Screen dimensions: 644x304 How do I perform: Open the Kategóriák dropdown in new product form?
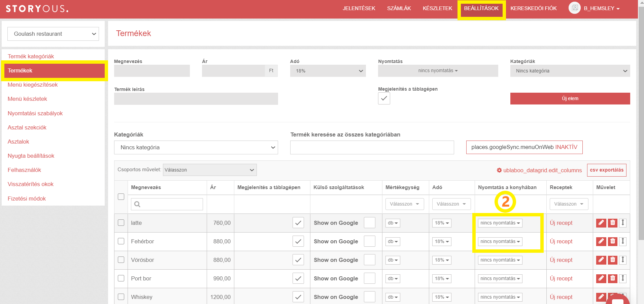(x=570, y=71)
